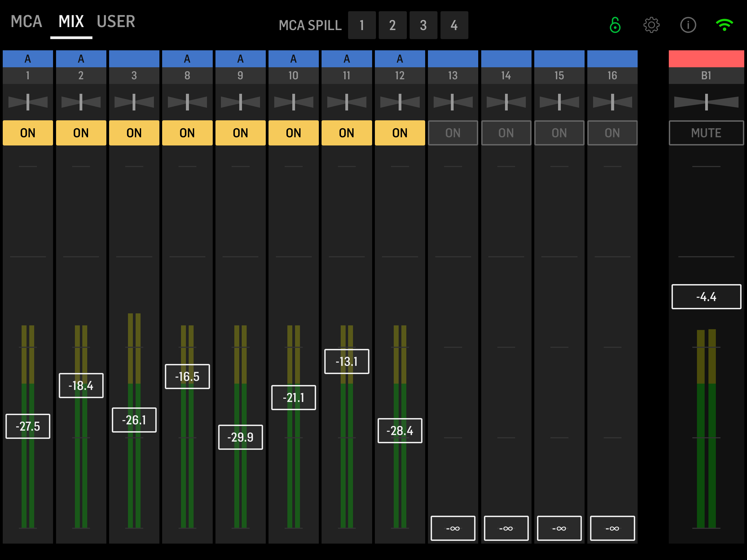Turn off channel 3 ON button

pos(134,133)
